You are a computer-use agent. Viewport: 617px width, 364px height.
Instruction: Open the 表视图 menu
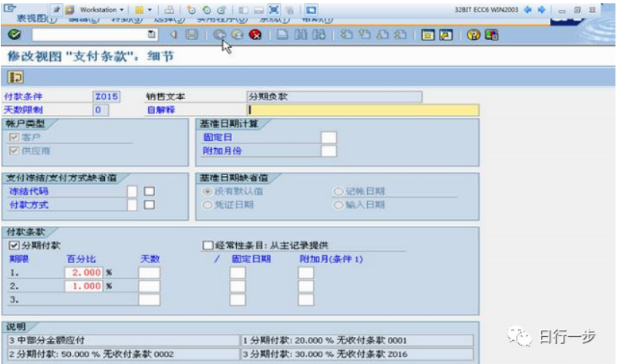(x=36, y=19)
